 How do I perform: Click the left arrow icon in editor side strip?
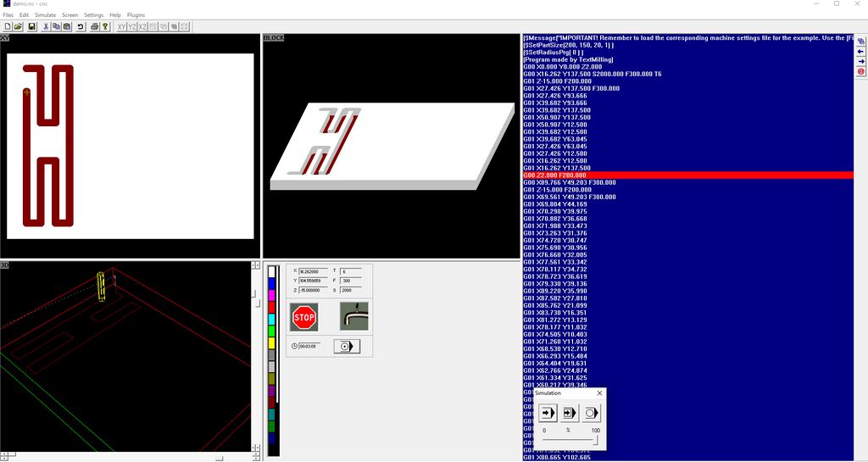coord(861,52)
